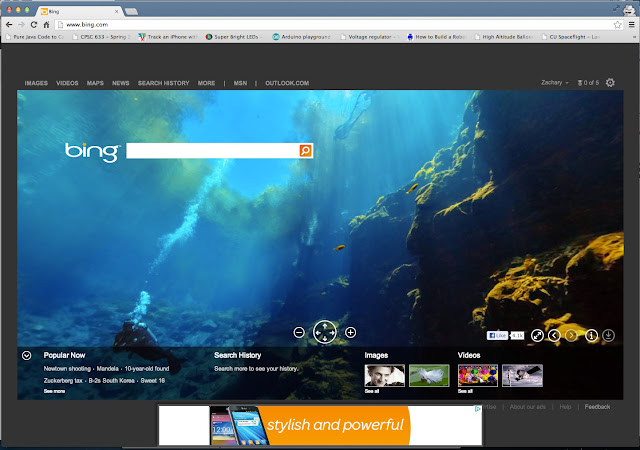Download today's background image
This screenshot has width=640, height=450.
608,336
